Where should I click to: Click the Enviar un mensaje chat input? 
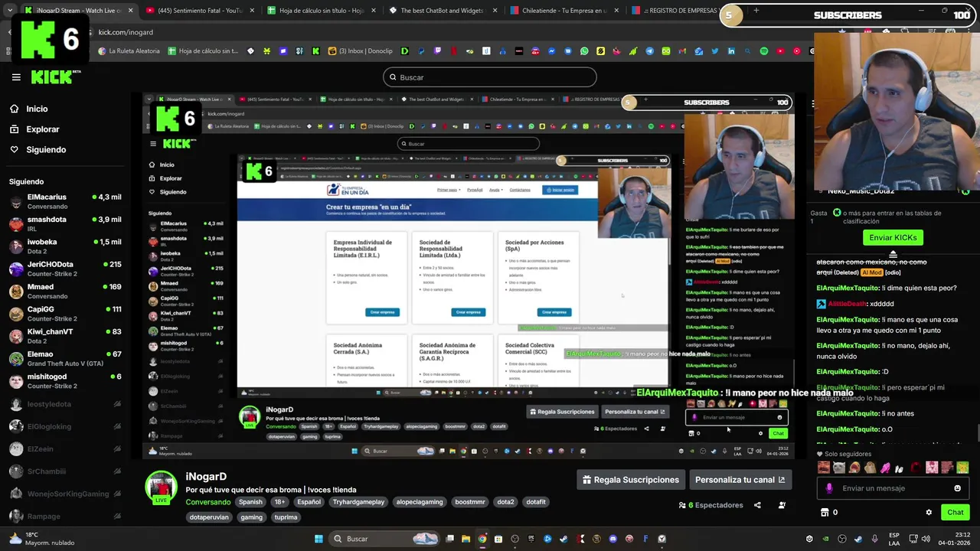click(893, 488)
